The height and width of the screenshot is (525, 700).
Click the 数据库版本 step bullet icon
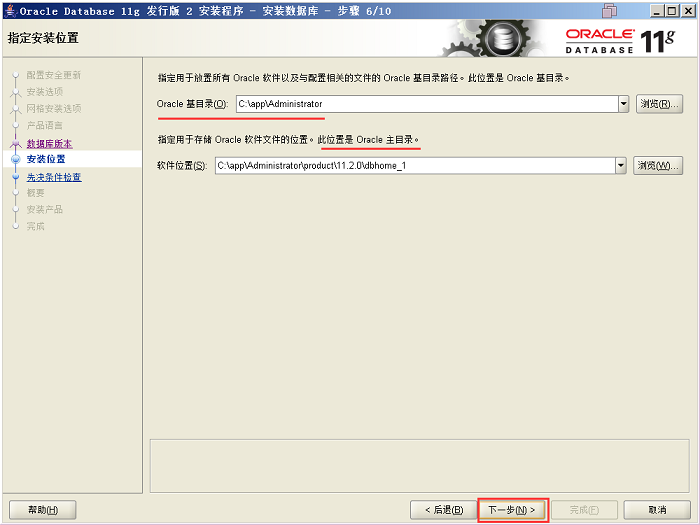click(16, 143)
